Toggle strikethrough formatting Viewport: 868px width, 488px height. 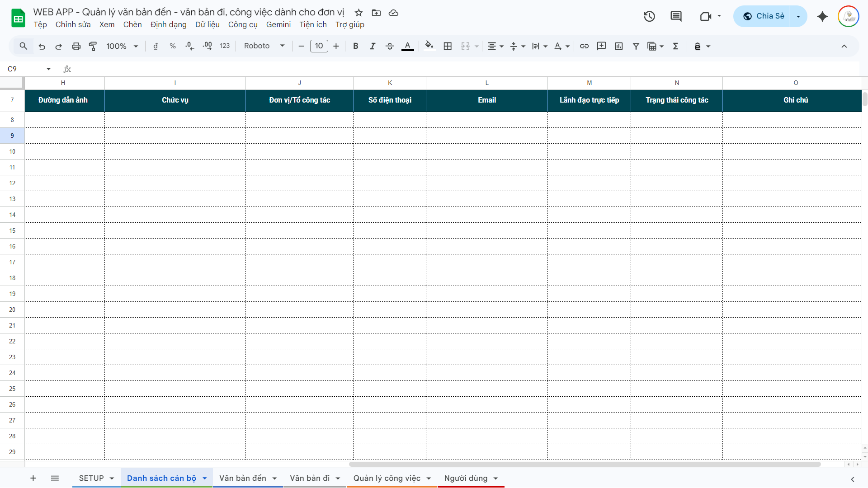click(390, 46)
